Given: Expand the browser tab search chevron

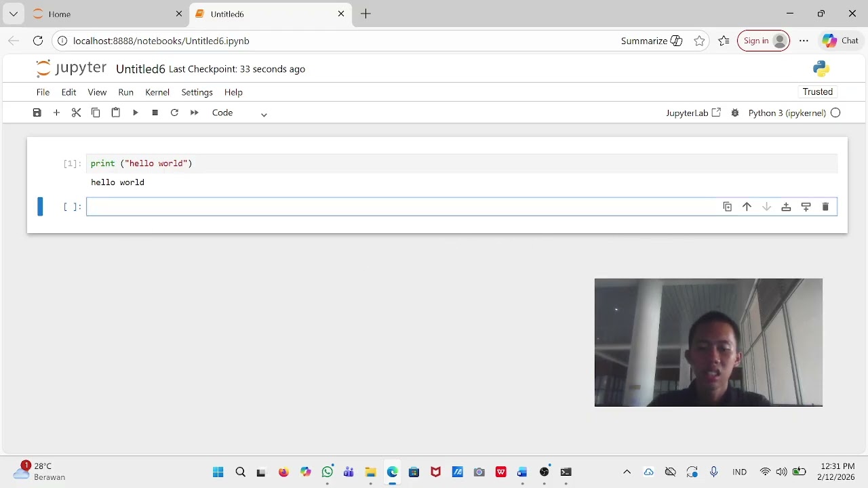Looking at the screenshot, I should pyautogui.click(x=13, y=14).
